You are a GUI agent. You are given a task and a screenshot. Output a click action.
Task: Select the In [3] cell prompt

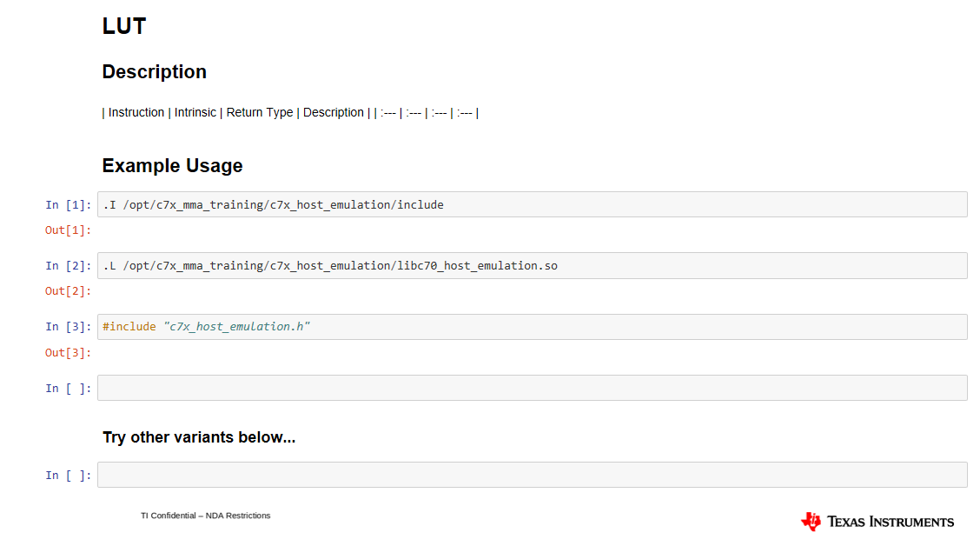68,327
